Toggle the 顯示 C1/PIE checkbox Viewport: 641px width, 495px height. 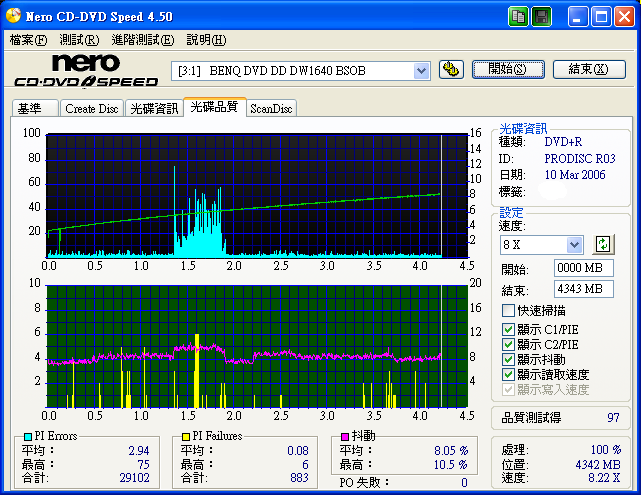pyautogui.click(x=508, y=329)
